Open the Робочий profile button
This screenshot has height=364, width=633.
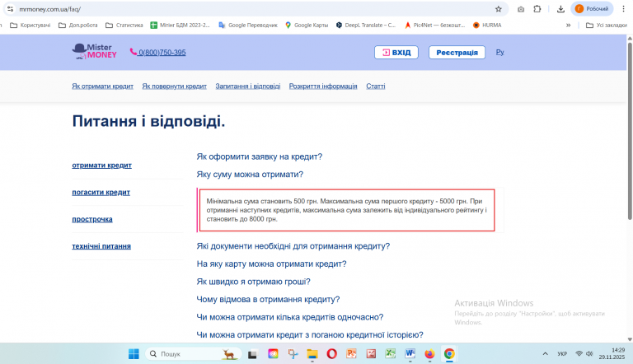pyautogui.click(x=592, y=9)
